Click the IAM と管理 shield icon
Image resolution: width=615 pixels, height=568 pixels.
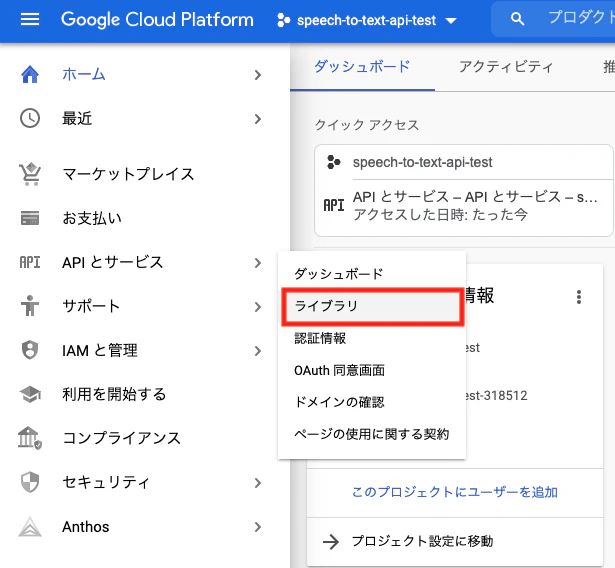pyautogui.click(x=30, y=350)
